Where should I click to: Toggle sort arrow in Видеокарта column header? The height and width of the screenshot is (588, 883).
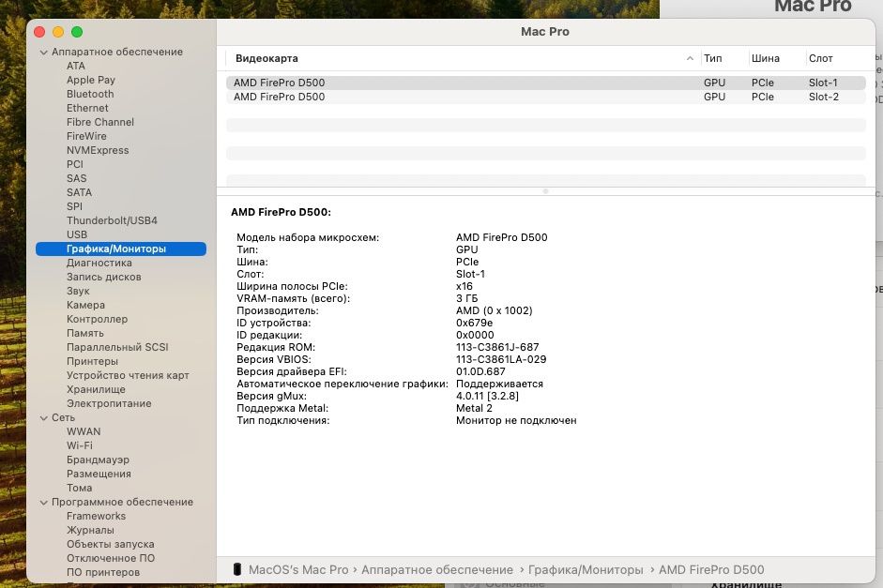click(x=690, y=58)
